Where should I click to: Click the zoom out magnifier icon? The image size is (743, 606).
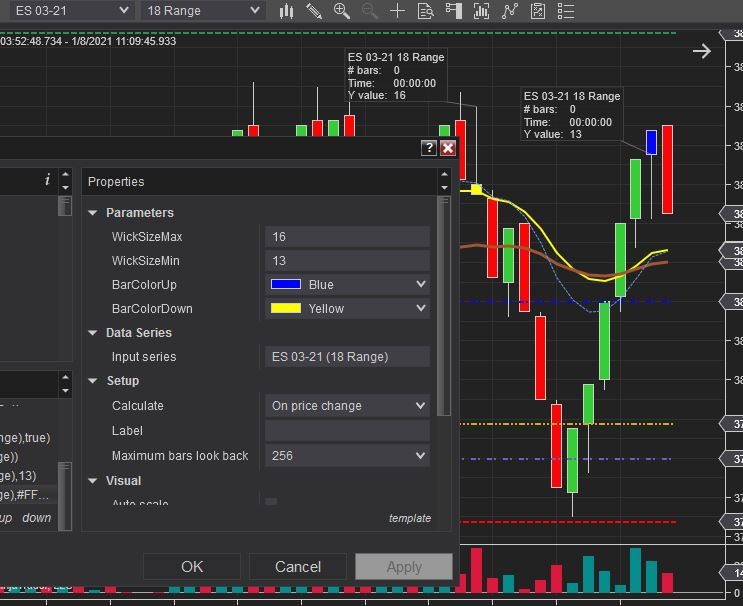(370, 11)
